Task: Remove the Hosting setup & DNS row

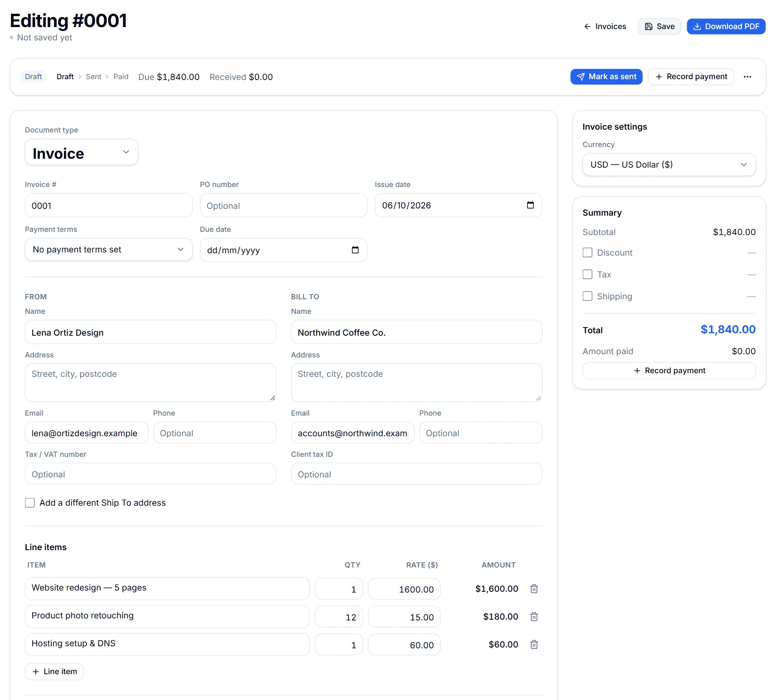Action: coord(534,645)
